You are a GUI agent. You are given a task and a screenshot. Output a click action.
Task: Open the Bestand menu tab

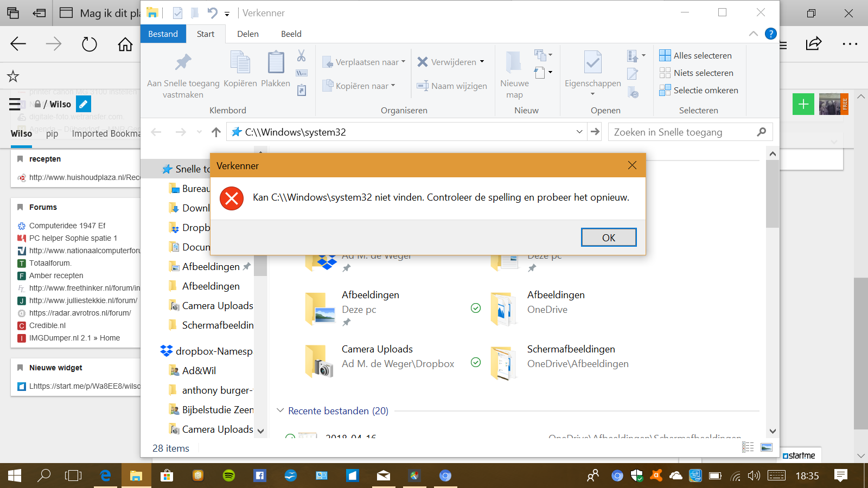(x=163, y=34)
